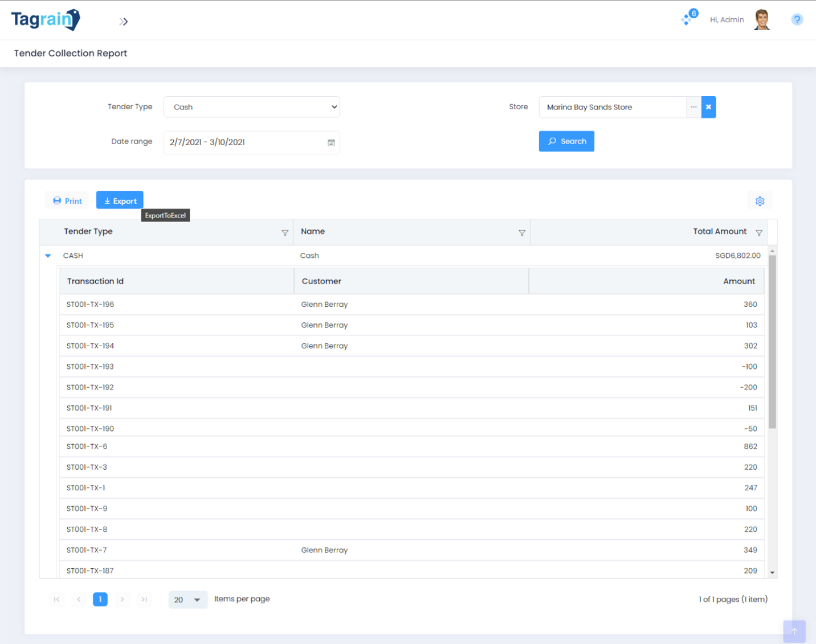
Task: Expand the sidebar with double chevron icon
Action: (124, 22)
